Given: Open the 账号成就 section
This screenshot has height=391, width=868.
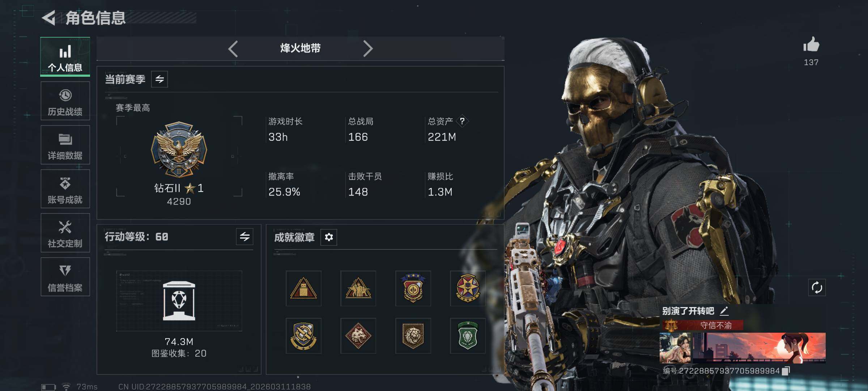Looking at the screenshot, I should coord(65,189).
